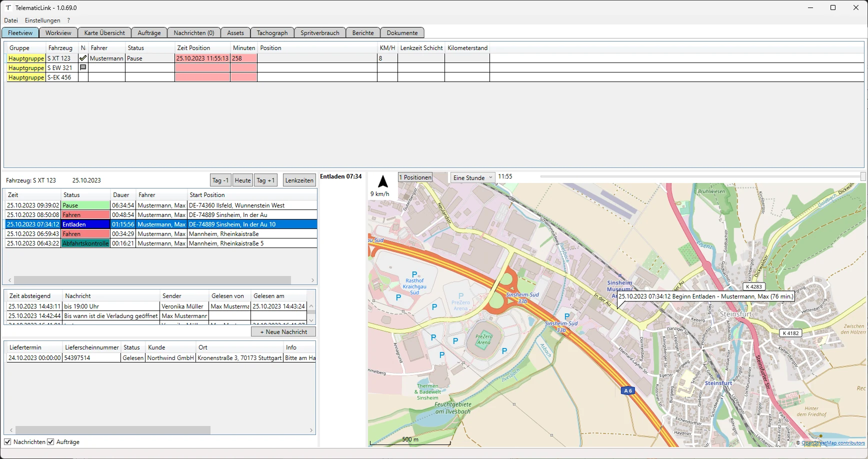
Task: Toggle the Nachrichten checkbox
Action: coord(7,442)
